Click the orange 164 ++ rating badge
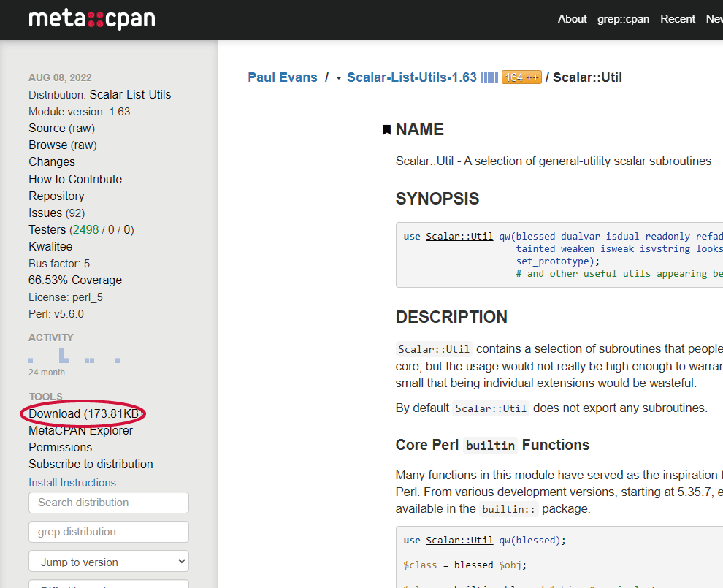Viewport: 723px width, 588px height. (x=521, y=77)
